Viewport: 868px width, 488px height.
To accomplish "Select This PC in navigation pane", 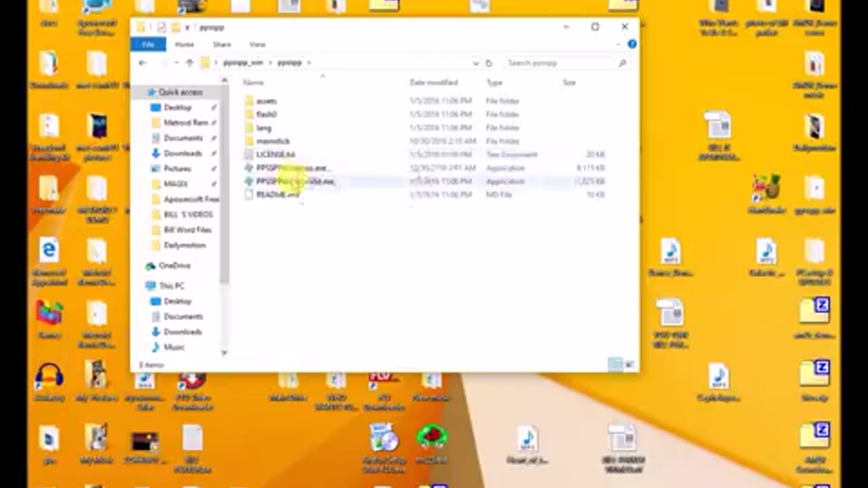I will (x=172, y=286).
